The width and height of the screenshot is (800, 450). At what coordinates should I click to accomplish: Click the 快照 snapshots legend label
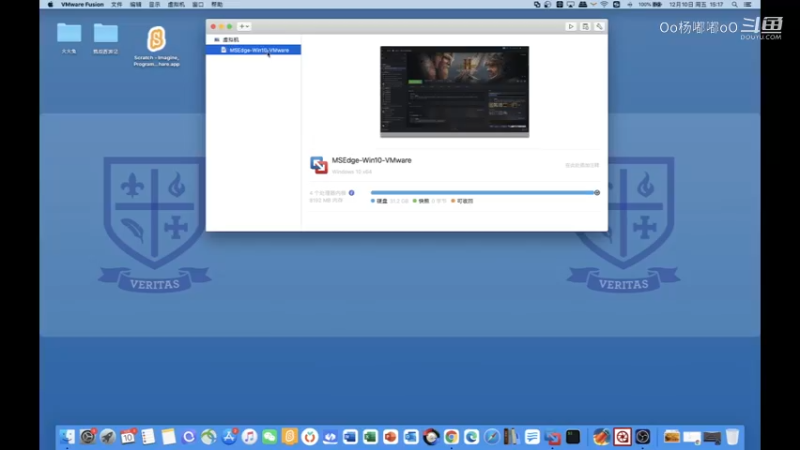point(421,201)
